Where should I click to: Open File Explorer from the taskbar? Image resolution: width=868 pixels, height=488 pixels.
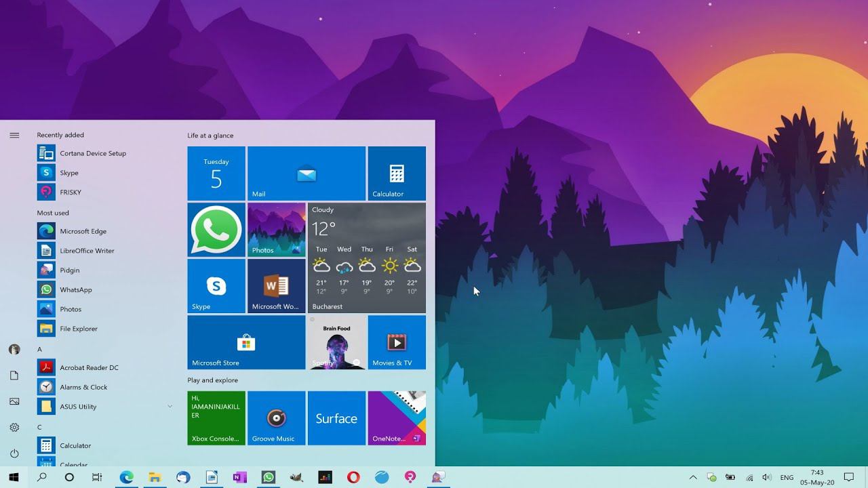(x=155, y=477)
